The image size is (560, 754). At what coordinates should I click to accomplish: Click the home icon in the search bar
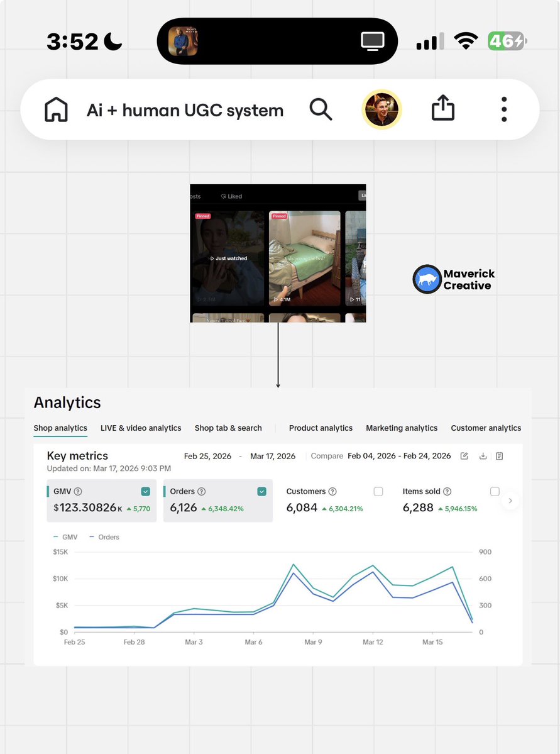tap(56, 109)
